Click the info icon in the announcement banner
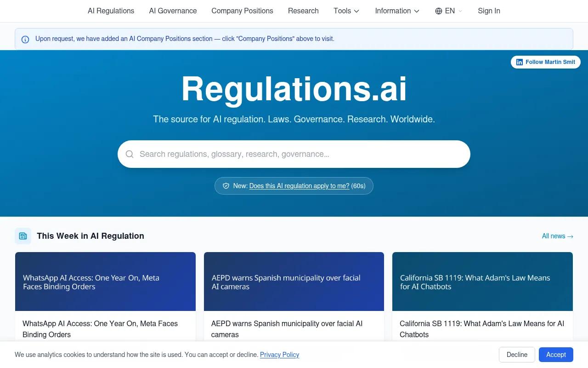This screenshot has height=368, width=588. coord(25,39)
